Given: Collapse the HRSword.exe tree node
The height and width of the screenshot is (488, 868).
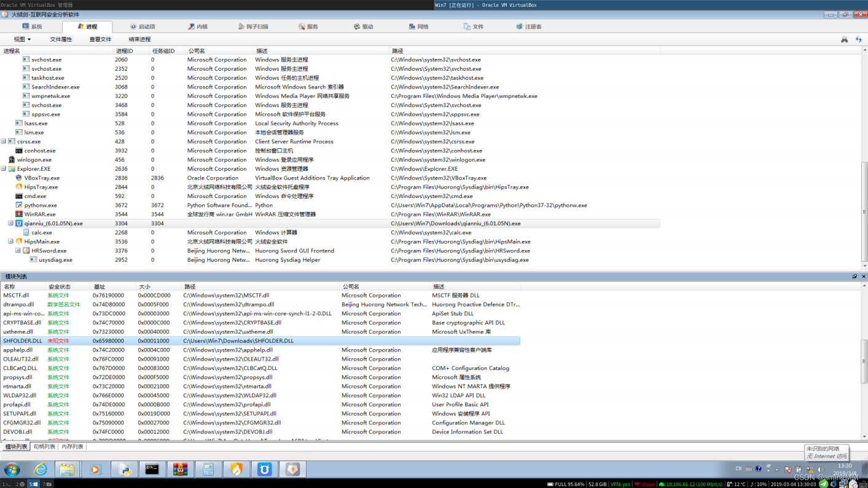Looking at the screenshot, I should pos(18,251).
